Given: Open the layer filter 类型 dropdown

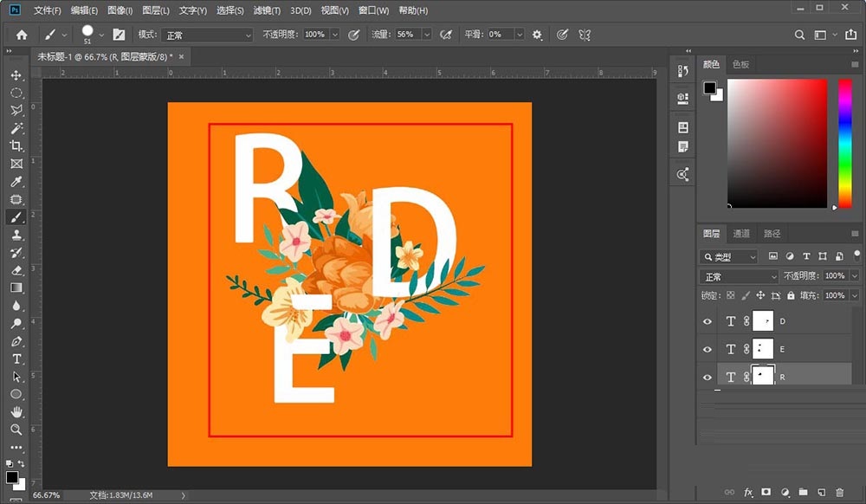Looking at the screenshot, I should (x=728, y=255).
